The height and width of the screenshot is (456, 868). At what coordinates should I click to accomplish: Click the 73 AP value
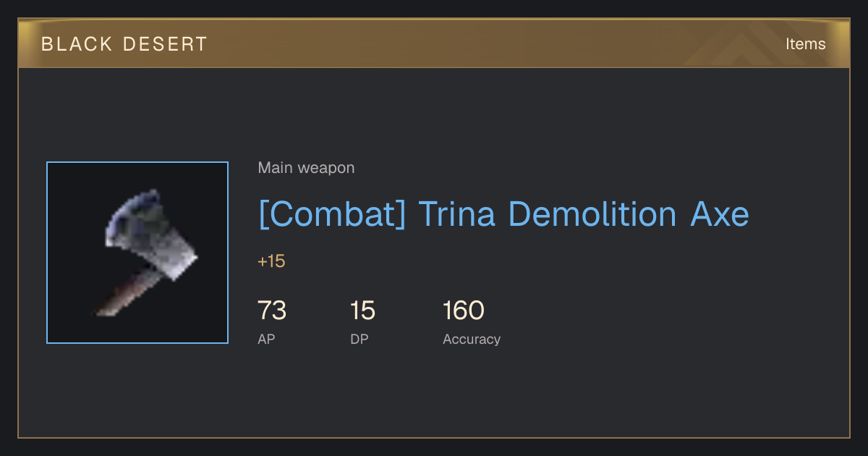click(x=272, y=311)
